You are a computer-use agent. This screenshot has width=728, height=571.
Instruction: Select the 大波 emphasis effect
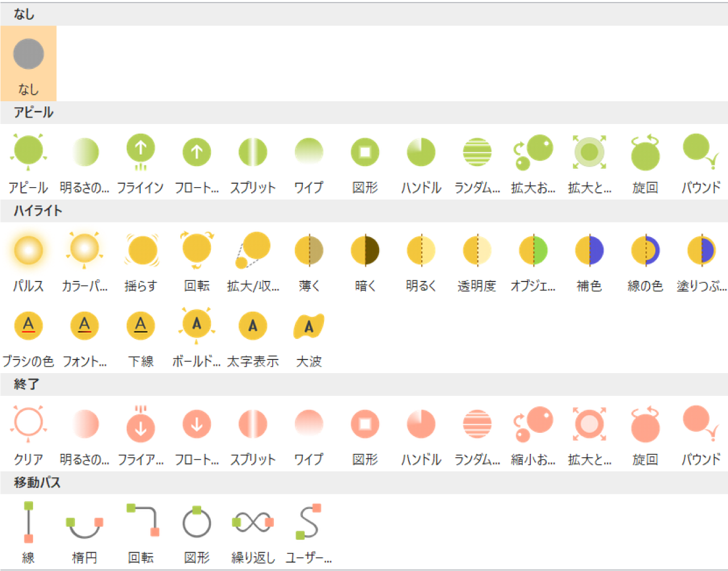309,325
